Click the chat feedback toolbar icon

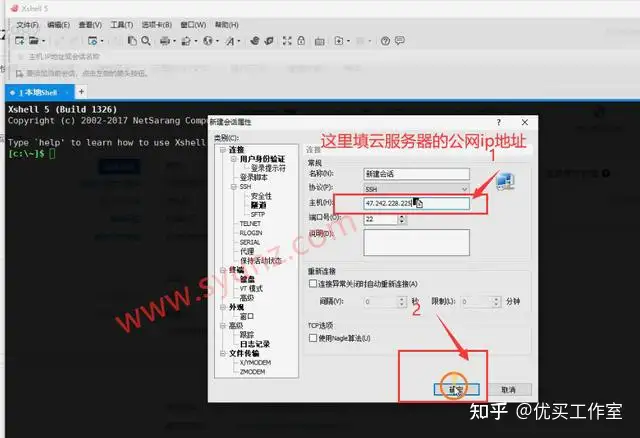point(400,40)
